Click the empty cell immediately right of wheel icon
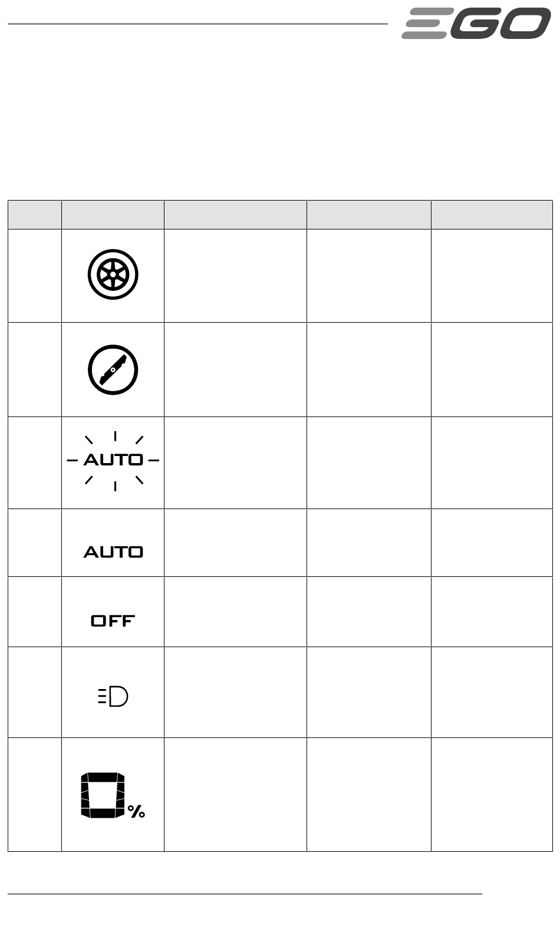 235,275
